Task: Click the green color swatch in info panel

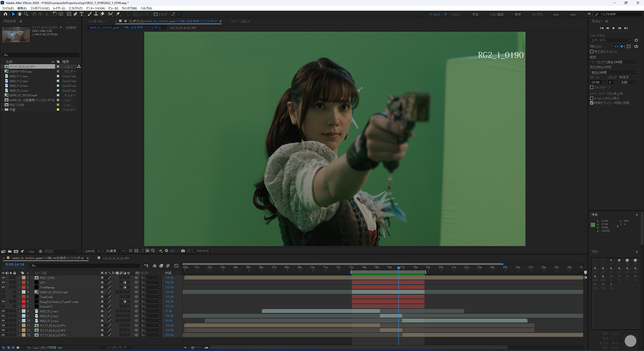Action: pyautogui.click(x=593, y=225)
